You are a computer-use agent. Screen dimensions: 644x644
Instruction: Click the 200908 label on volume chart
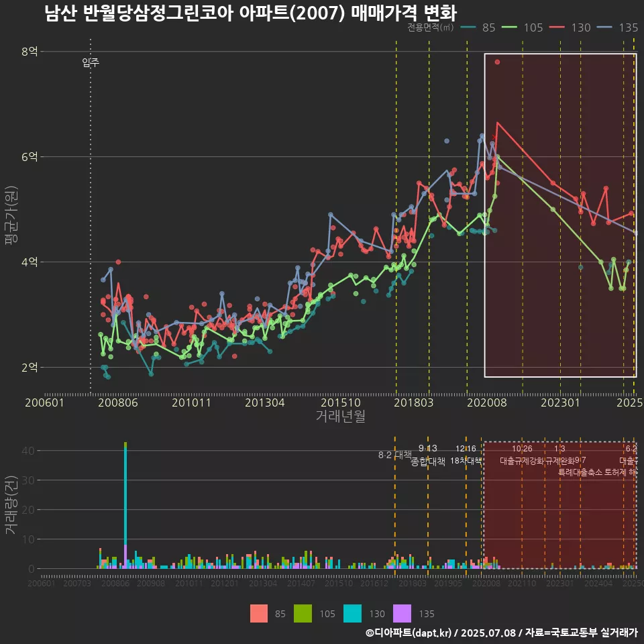[x=151, y=583]
